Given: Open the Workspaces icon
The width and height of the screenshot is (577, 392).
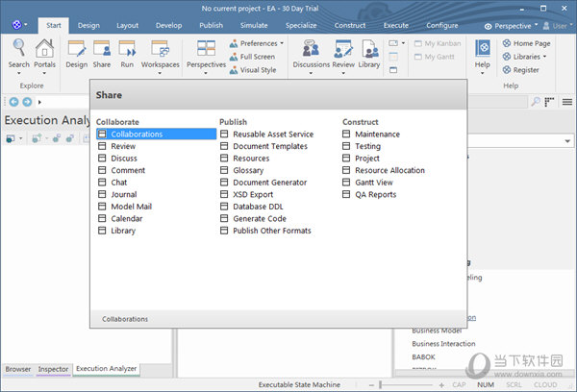Looking at the screenshot, I should [160, 48].
